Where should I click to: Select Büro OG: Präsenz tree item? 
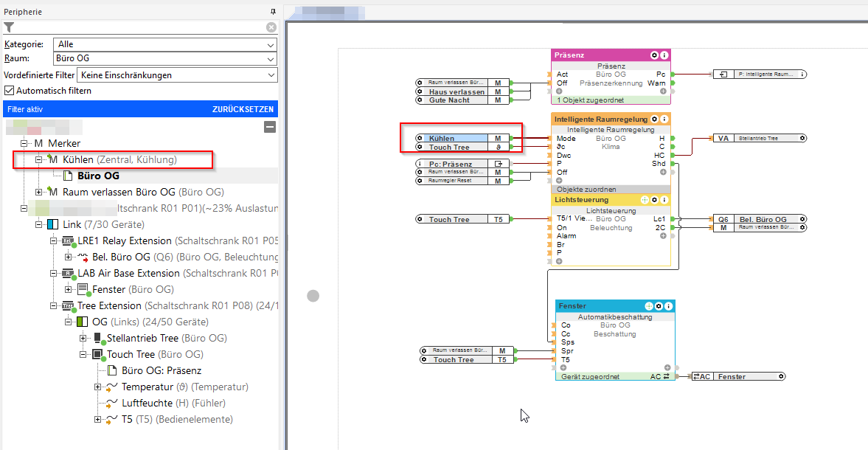click(x=162, y=370)
